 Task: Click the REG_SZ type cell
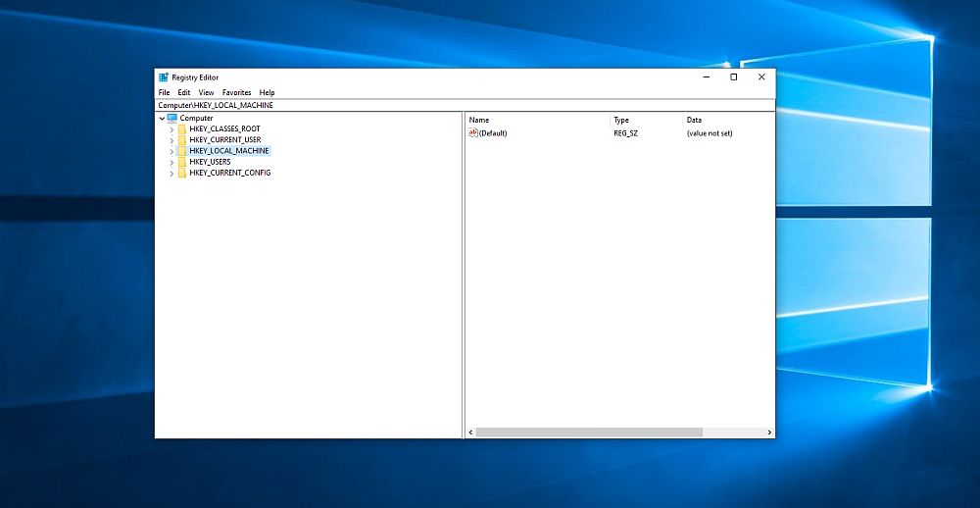625,133
